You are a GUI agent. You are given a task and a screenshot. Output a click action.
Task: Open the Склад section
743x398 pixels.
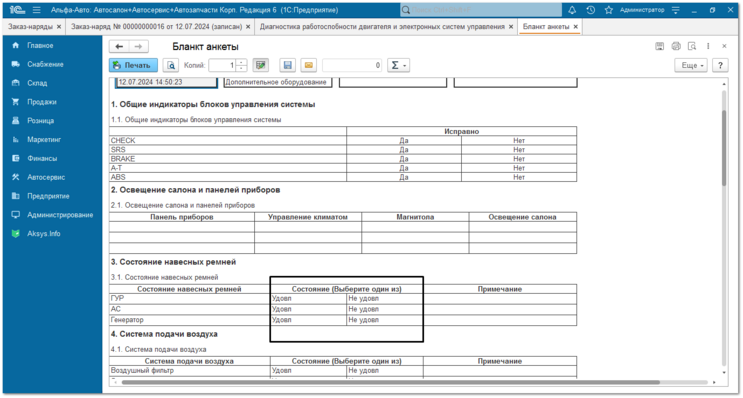37,83
